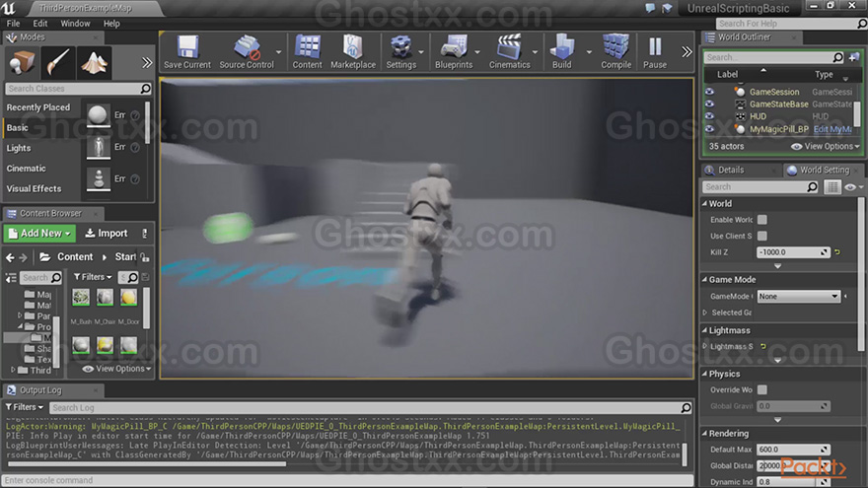Viewport: 868px width, 488px height.
Task: Select the Place mode icon
Action: coord(22,62)
